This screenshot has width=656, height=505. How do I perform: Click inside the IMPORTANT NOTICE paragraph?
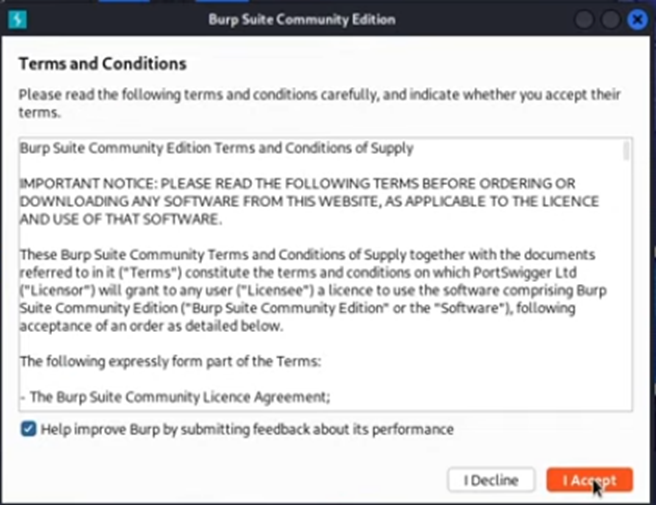[x=309, y=201]
